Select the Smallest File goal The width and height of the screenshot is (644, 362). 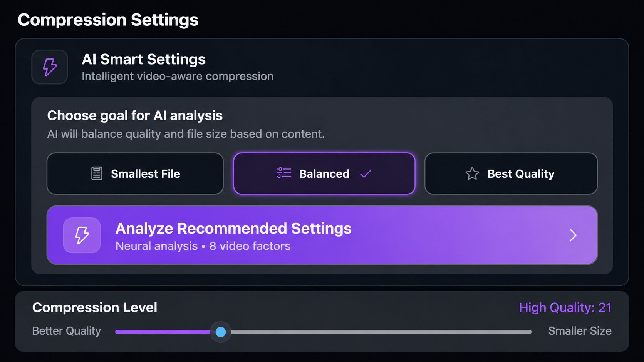[x=135, y=173]
